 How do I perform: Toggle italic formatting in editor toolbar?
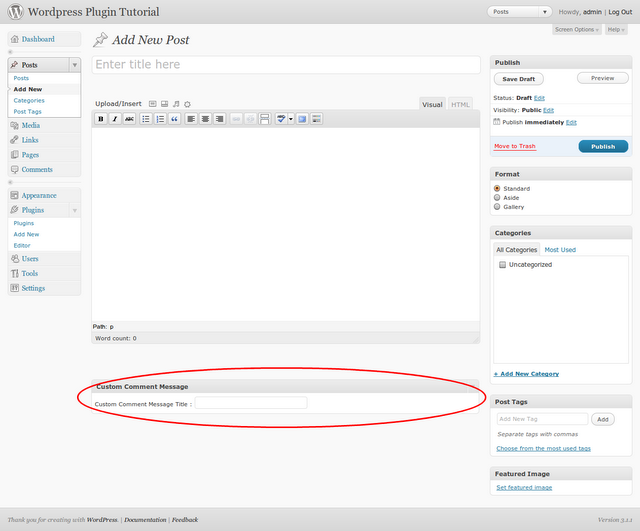115,119
